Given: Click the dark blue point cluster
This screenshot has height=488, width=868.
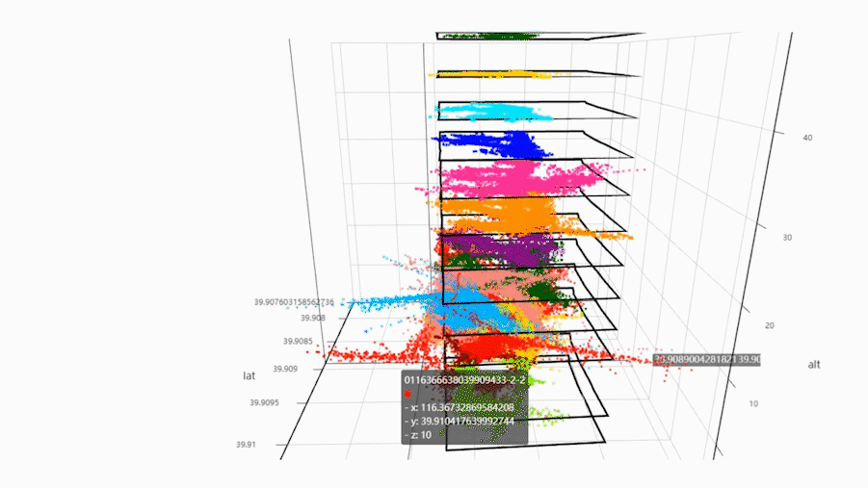Looking at the screenshot, I should click(x=496, y=145).
